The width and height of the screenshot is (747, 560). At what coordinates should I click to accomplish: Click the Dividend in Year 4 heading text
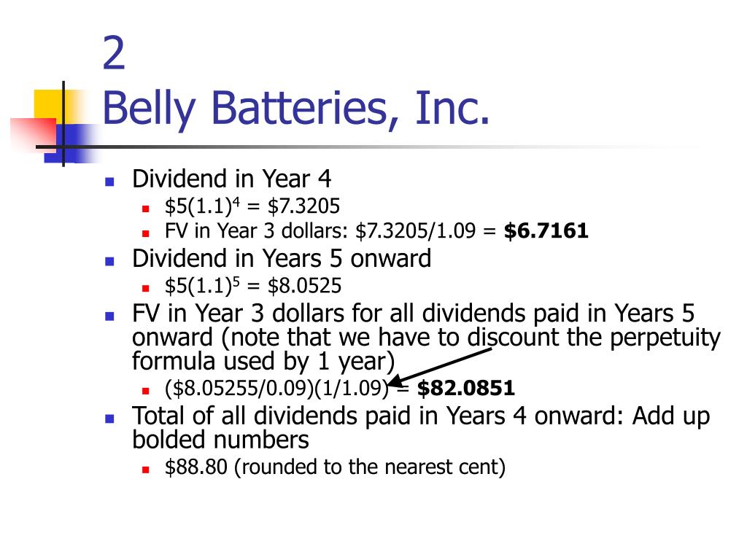coord(231,179)
